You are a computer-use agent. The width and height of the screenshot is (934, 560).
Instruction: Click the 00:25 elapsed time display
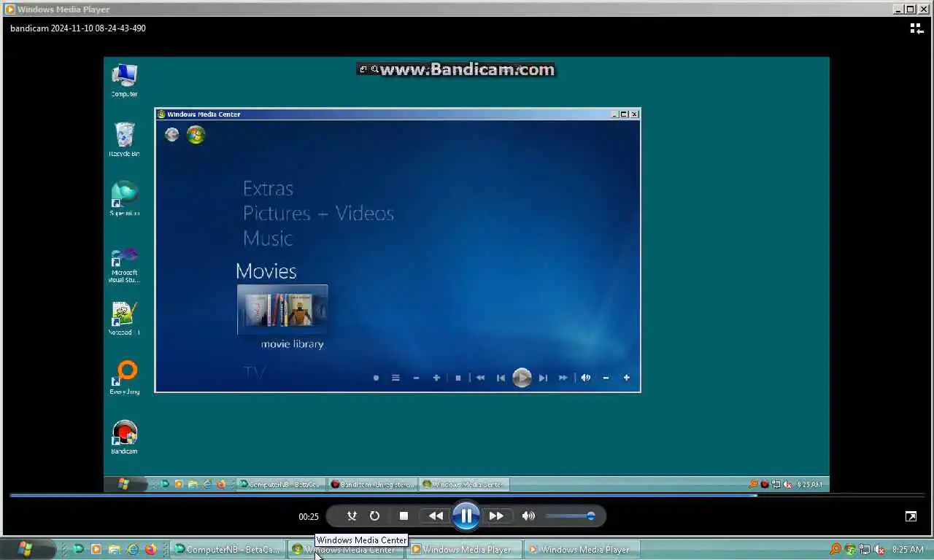(309, 516)
